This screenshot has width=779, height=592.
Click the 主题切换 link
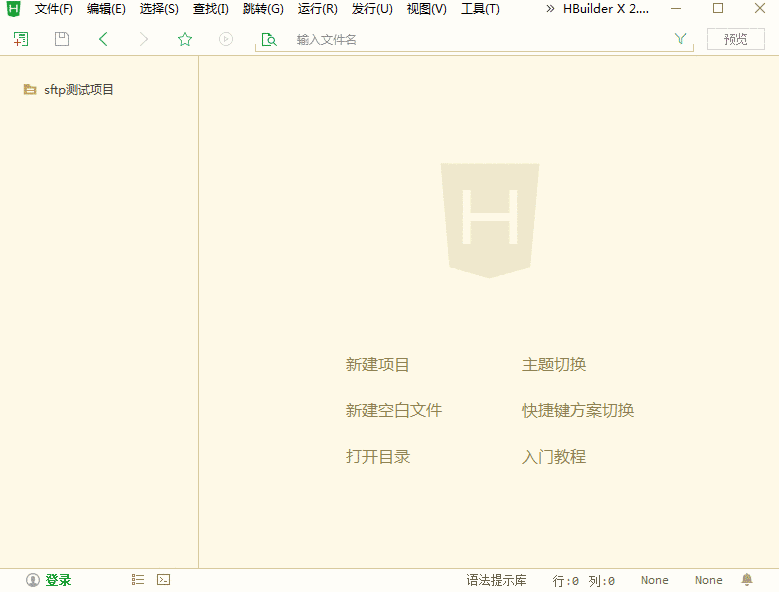coord(554,365)
